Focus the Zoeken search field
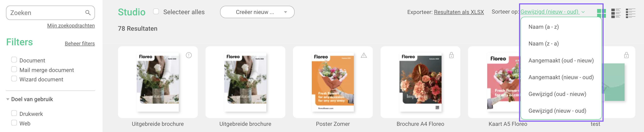Viewport: 644px width, 132px height. (x=46, y=13)
